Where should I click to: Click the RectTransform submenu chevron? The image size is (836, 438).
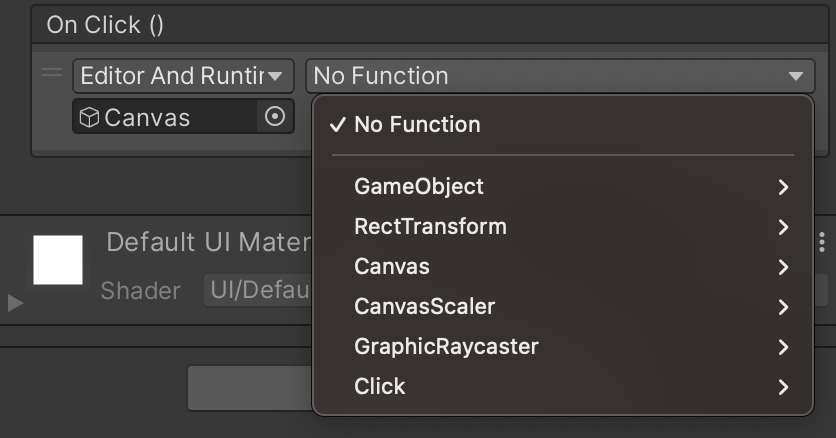coord(783,227)
